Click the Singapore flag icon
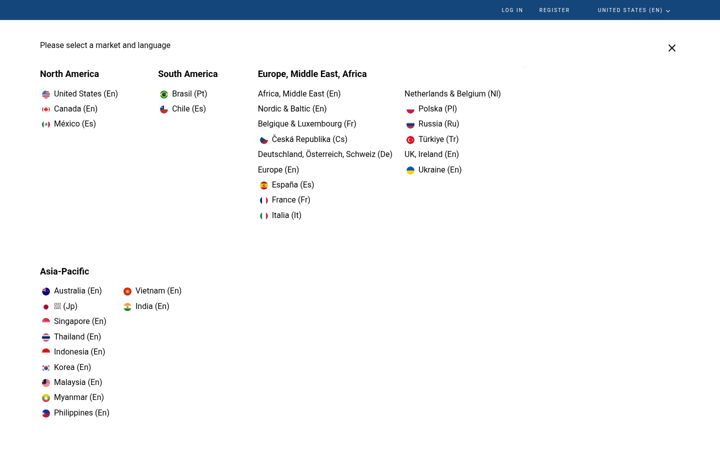 (46, 322)
